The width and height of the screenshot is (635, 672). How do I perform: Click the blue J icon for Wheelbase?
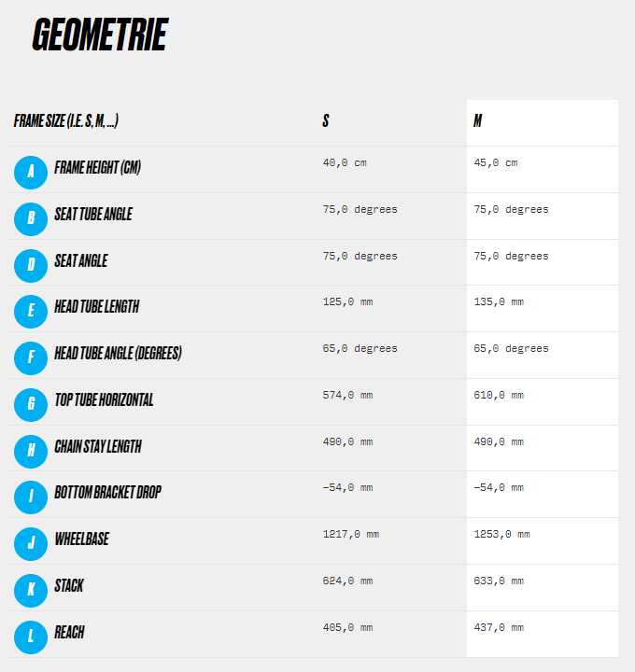coord(31,544)
